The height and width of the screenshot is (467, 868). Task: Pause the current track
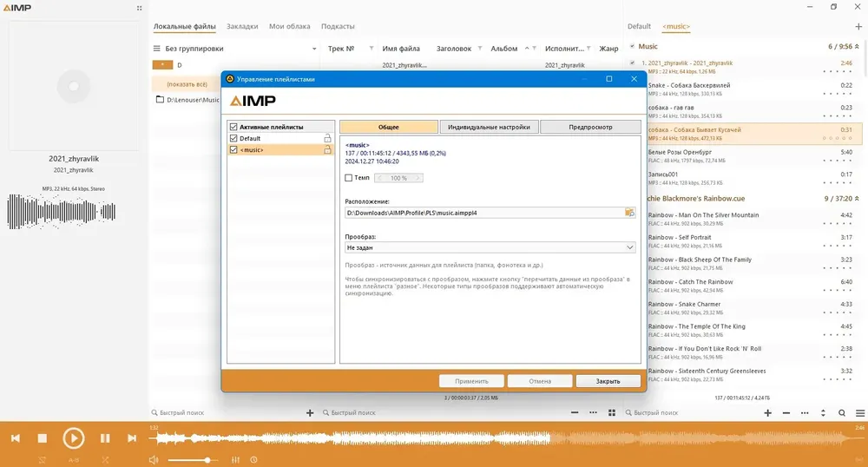click(x=105, y=438)
